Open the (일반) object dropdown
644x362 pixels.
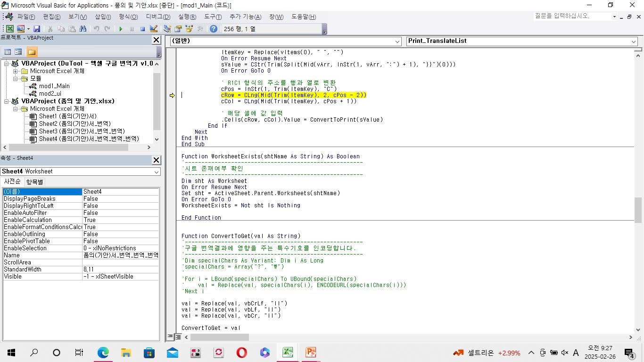click(397, 41)
